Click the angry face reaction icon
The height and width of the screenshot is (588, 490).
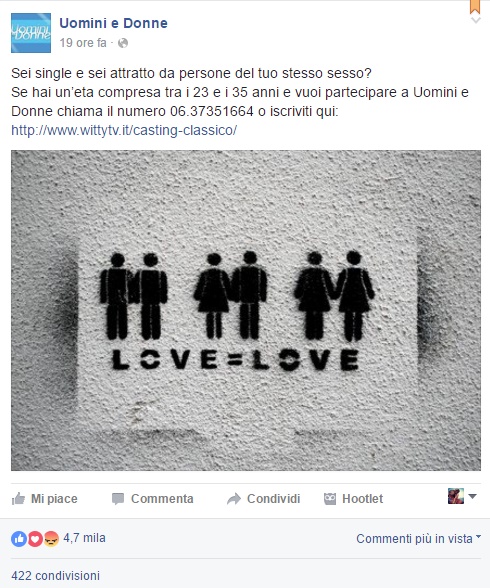(51, 539)
